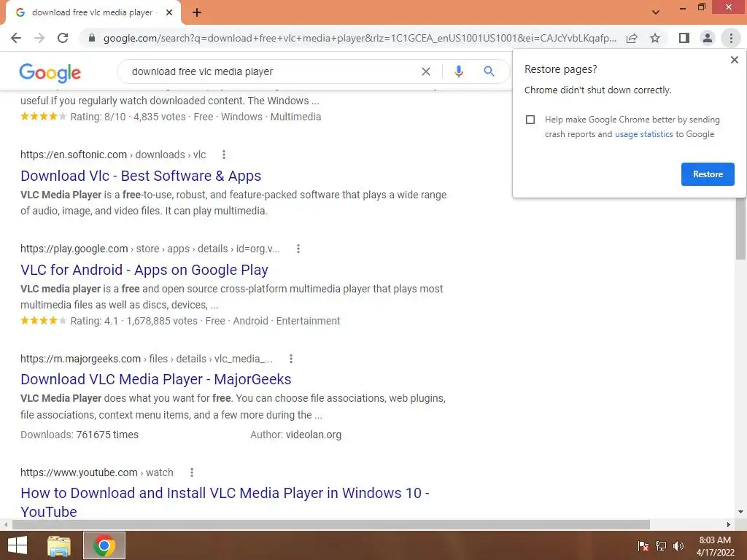The image size is (747, 560).
Task: Click the horizontal scrollbar thumb
Action: 330,525
